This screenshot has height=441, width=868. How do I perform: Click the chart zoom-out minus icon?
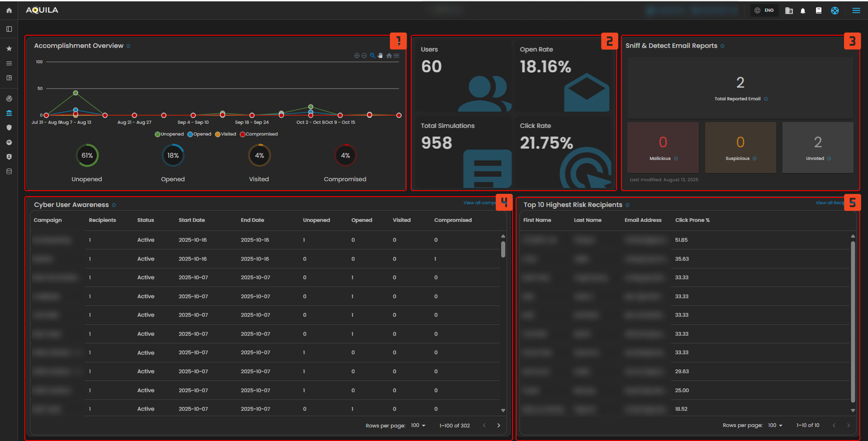(x=364, y=56)
